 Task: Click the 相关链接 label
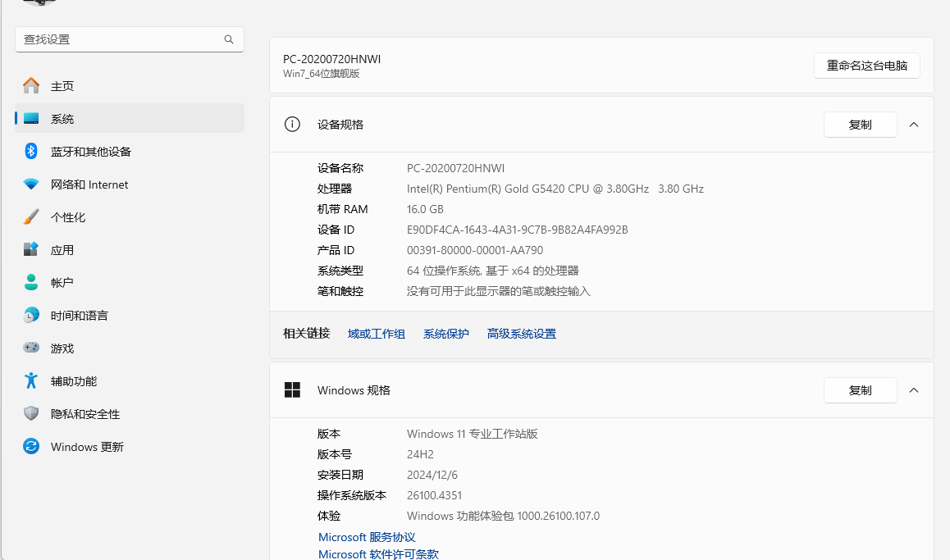(307, 333)
